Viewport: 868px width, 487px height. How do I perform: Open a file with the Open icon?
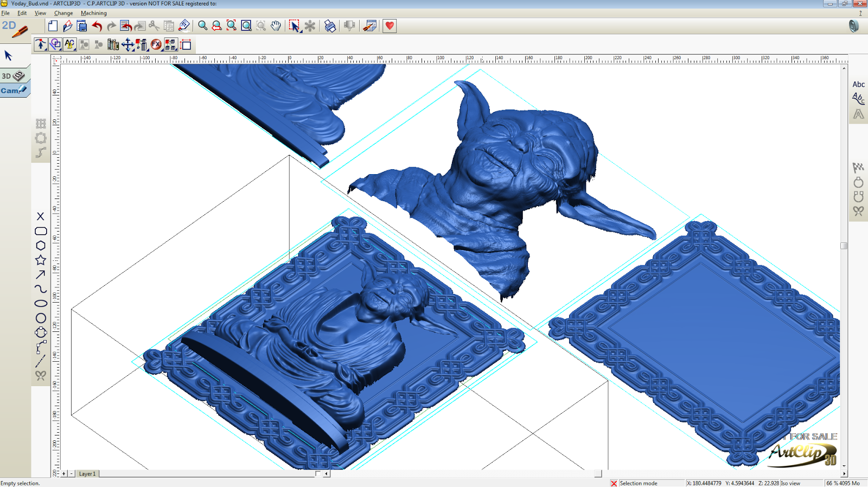67,26
